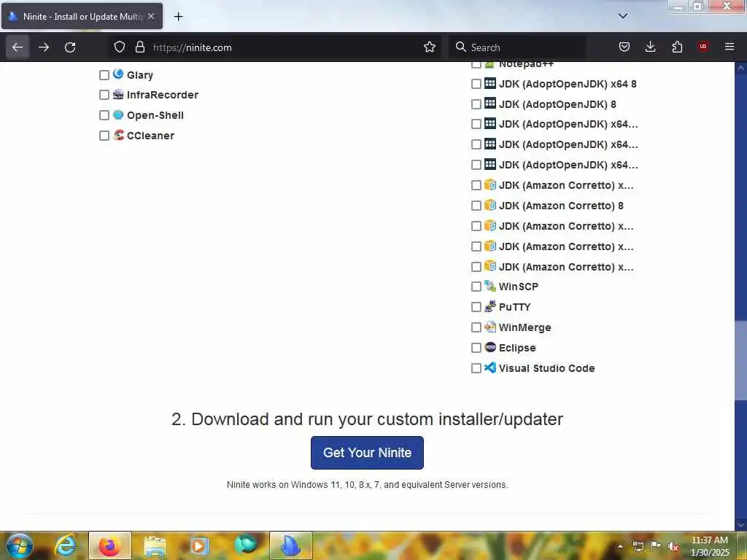Close the Ninite tab
The width and height of the screenshot is (747, 560).
pyautogui.click(x=151, y=16)
